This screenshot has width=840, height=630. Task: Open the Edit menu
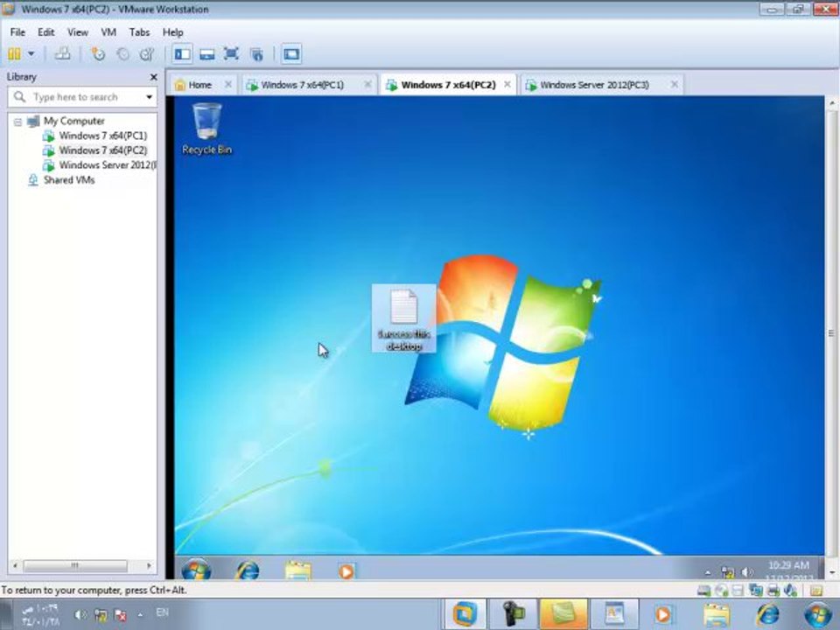(46, 32)
